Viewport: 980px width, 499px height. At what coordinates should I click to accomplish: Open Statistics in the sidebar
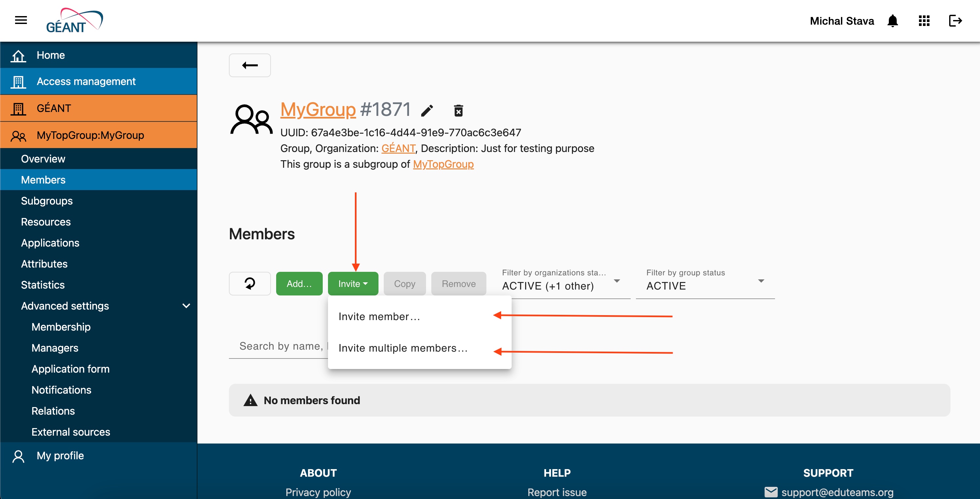98,285
